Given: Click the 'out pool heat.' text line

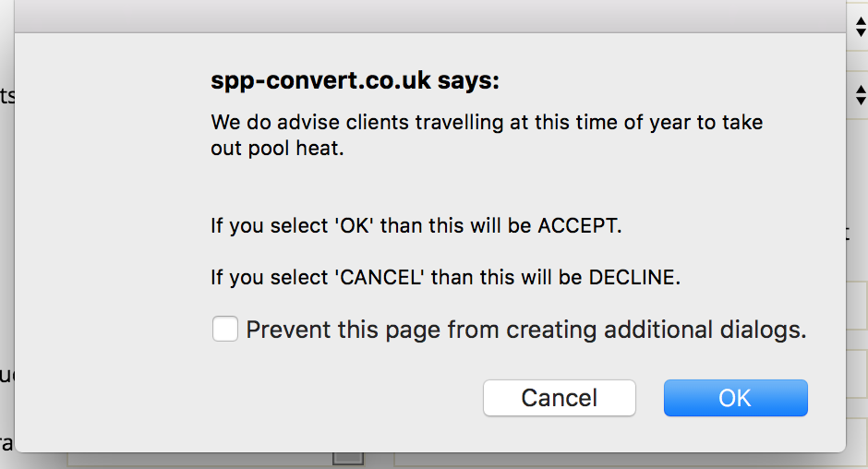Looking at the screenshot, I should tap(277, 148).
